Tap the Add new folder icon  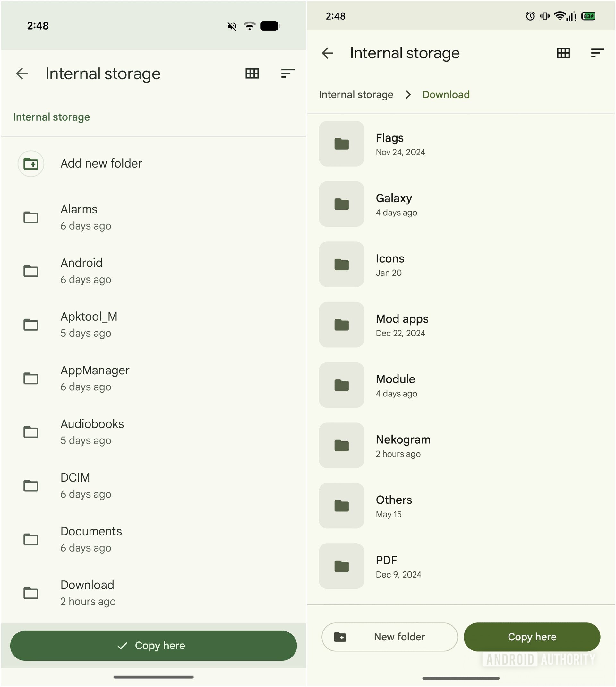pos(31,164)
